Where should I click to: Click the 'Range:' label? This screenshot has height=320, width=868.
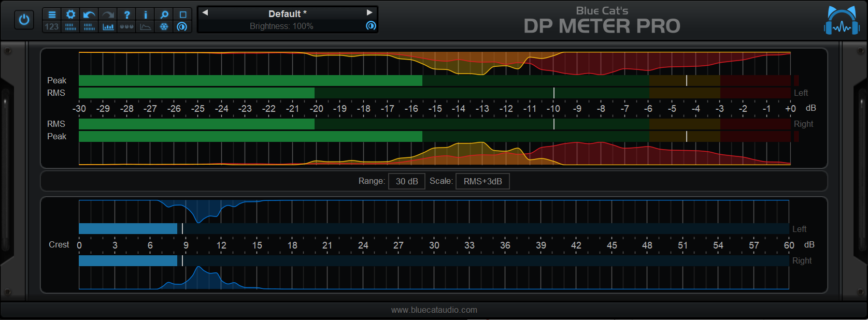tap(372, 181)
